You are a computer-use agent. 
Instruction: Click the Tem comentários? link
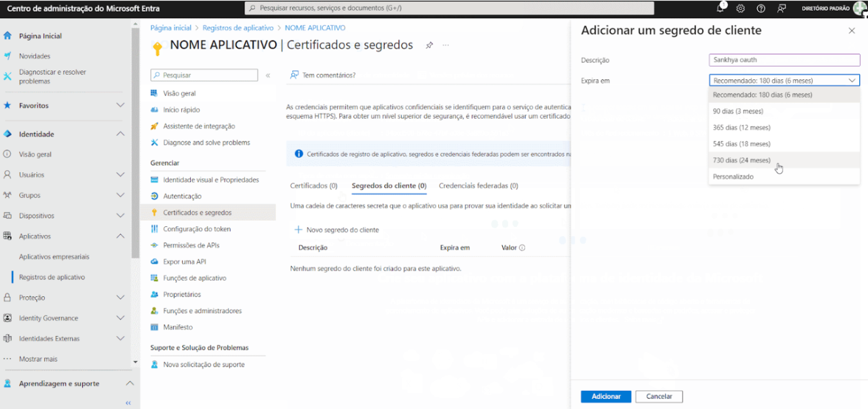tap(323, 75)
